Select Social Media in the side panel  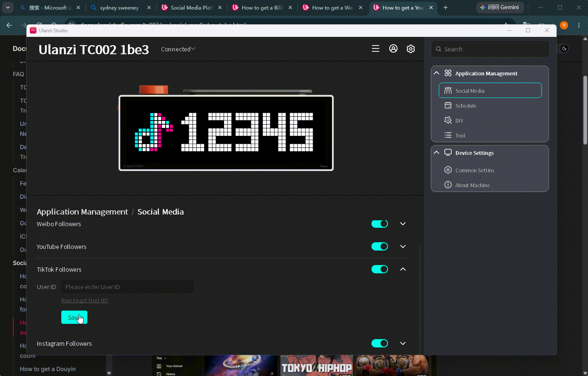pyautogui.click(x=490, y=90)
